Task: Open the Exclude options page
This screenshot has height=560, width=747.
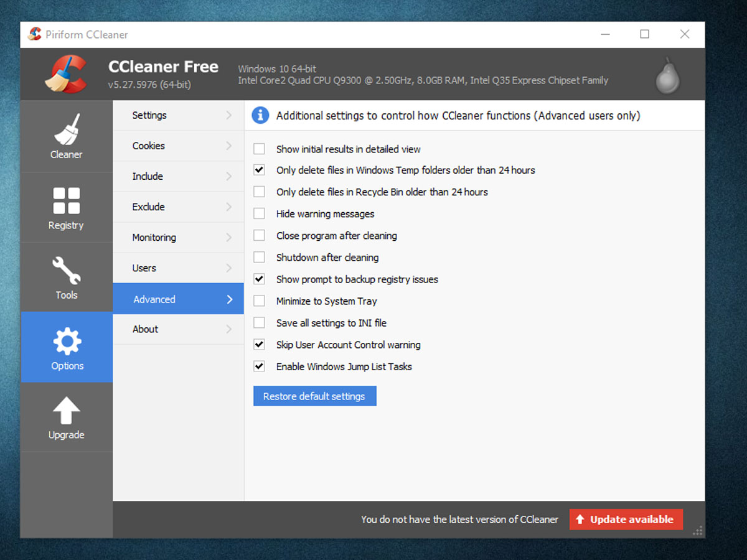Action: (178, 207)
